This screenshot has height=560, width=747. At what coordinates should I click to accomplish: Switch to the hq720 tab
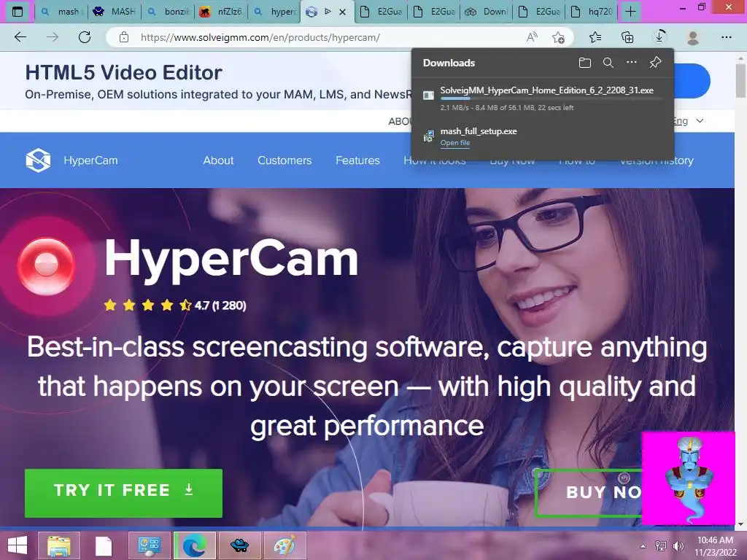(x=591, y=12)
